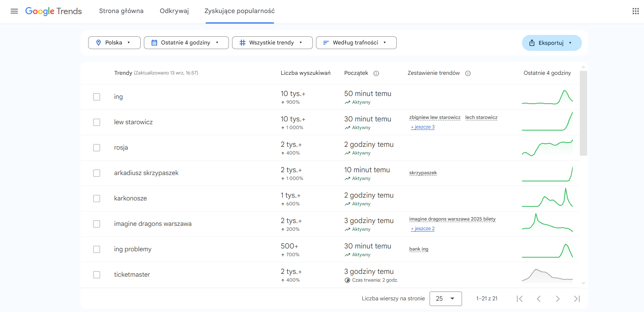This screenshot has height=312, width=644.
Task: Click the sparkline for imagine dragons warszawa
Action: [547, 223]
